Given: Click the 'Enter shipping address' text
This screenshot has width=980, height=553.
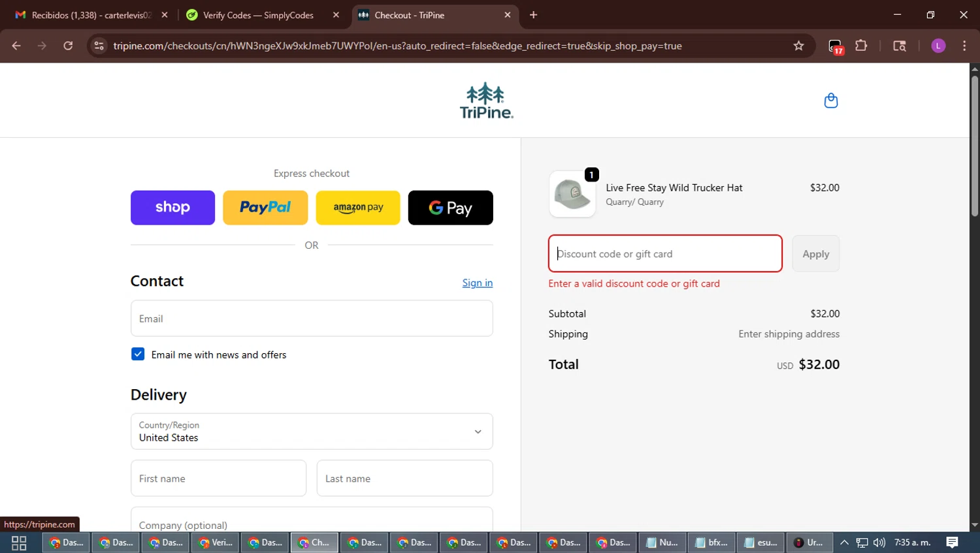Looking at the screenshot, I should (789, 334).
